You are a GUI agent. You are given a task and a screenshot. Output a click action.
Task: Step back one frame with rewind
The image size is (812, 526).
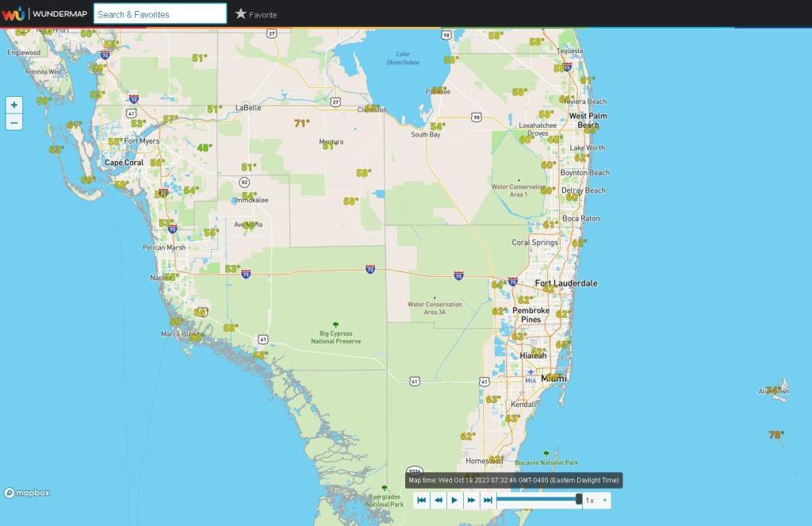click(x=438, y=500)
